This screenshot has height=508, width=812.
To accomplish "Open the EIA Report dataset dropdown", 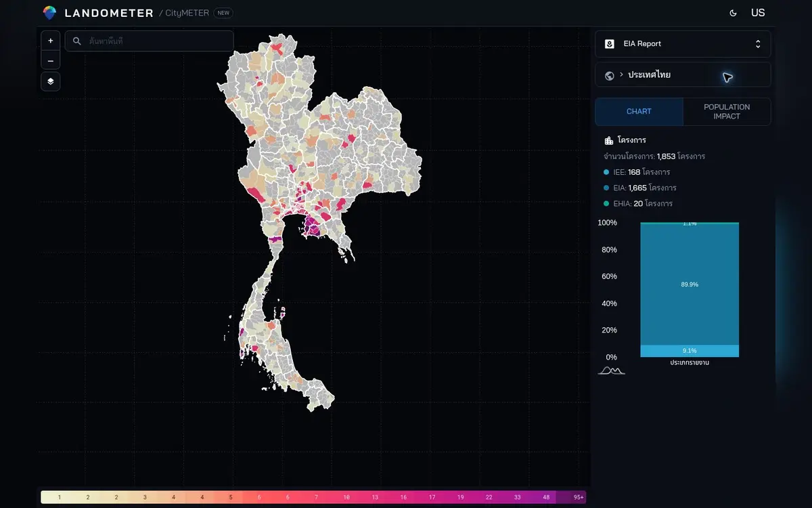I will click(683, 44).
